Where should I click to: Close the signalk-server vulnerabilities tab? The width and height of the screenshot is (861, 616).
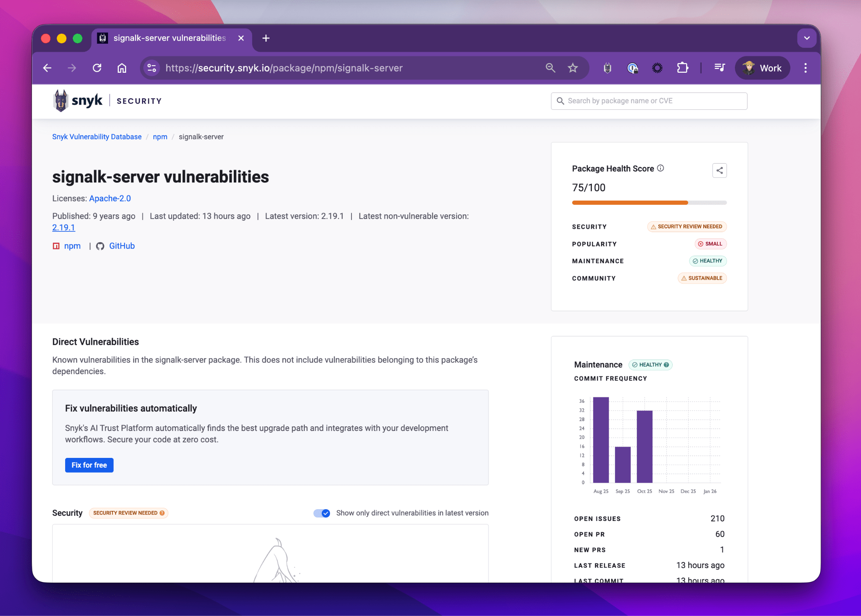coord(241,38)
